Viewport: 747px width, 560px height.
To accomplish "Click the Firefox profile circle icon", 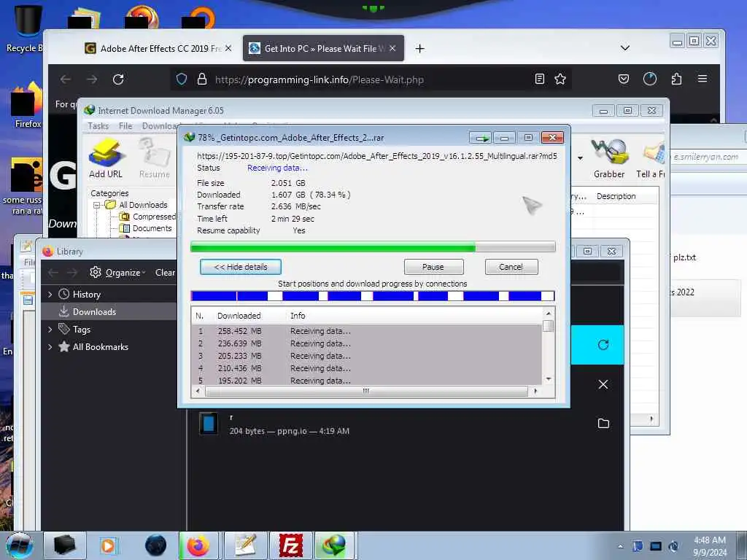I will click(x=650, y=79).
